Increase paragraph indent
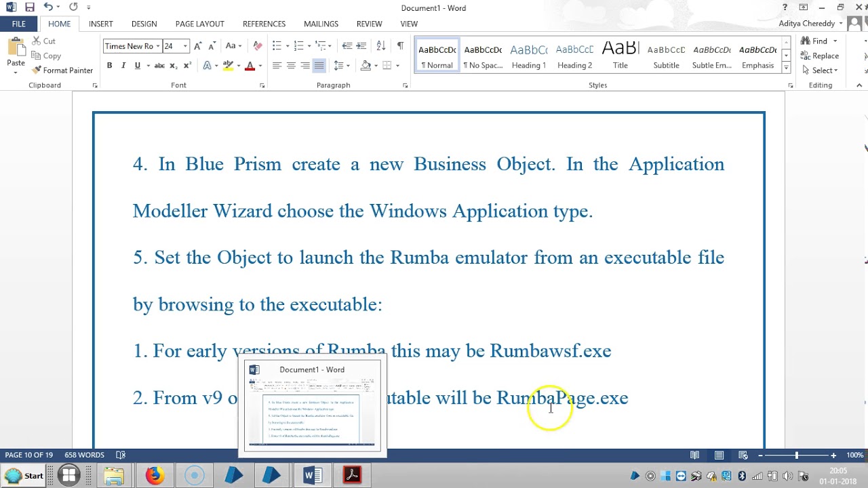 [x=361, y=46]
